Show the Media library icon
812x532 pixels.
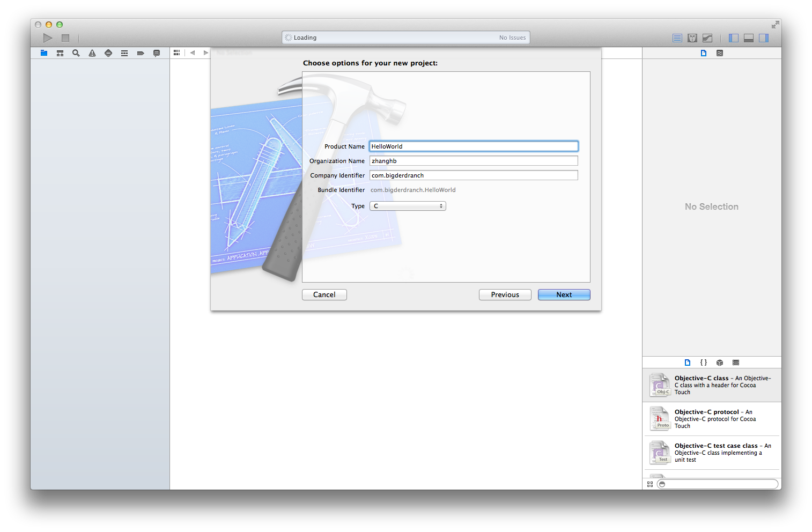736,363
